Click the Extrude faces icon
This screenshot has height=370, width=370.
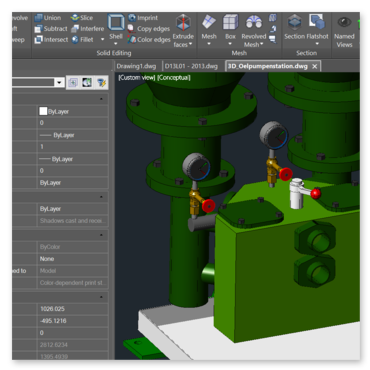pyautogui.click(x=183, y=23)
